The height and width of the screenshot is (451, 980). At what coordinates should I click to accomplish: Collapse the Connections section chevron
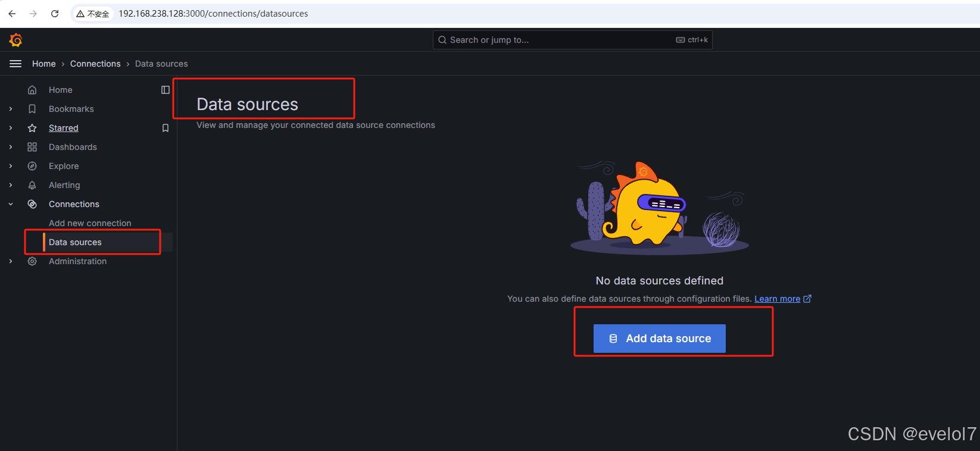pyautogui.click(x=11, y=204)
